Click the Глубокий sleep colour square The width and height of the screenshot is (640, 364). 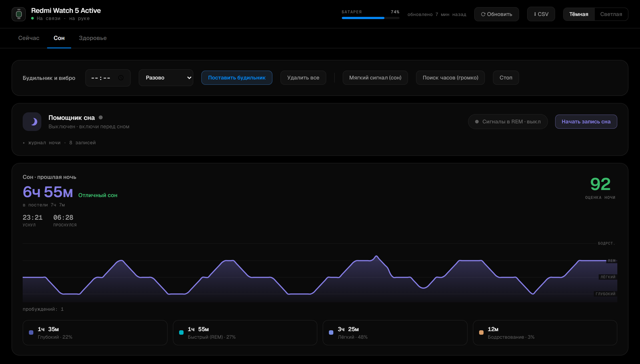click(31, 332)
